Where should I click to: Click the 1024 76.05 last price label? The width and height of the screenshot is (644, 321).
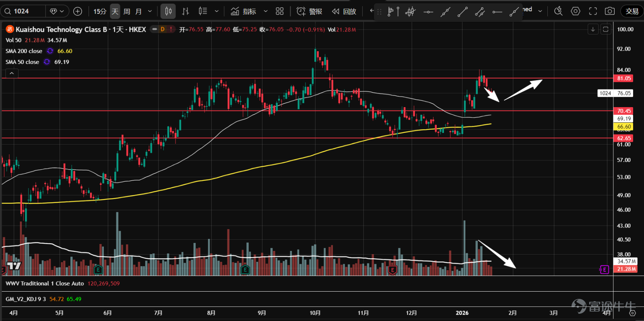(x=615, y=93)
